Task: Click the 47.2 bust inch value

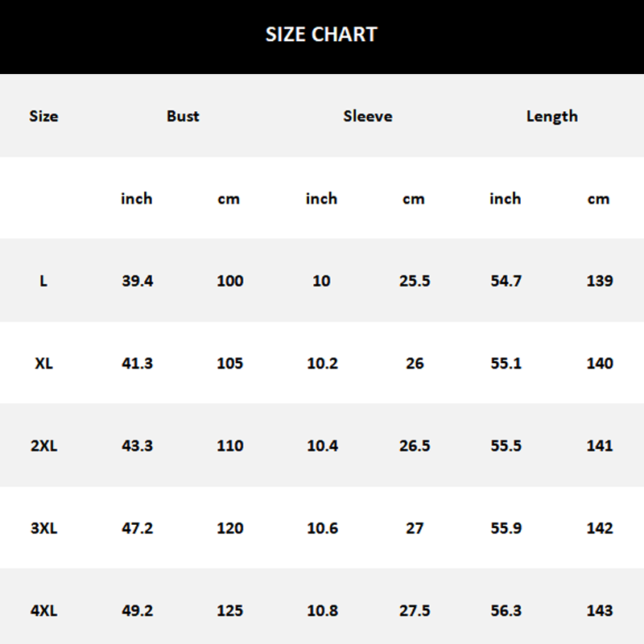Action: 138,528
